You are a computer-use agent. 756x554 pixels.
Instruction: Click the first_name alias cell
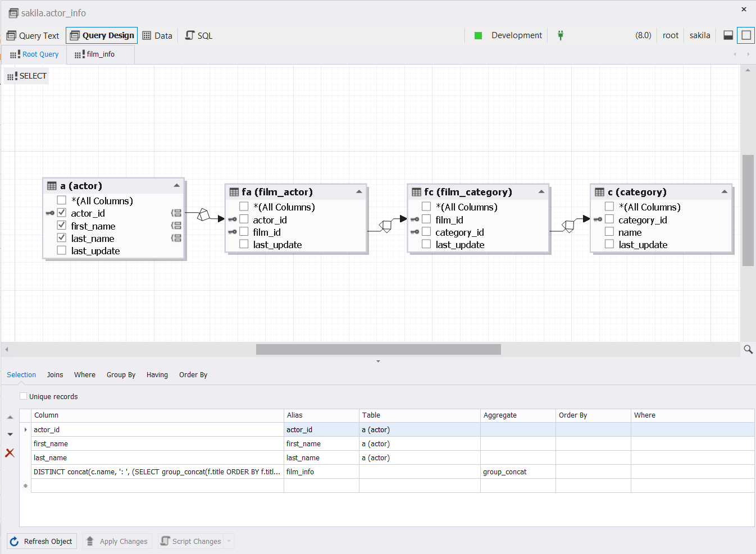[321, 443]
